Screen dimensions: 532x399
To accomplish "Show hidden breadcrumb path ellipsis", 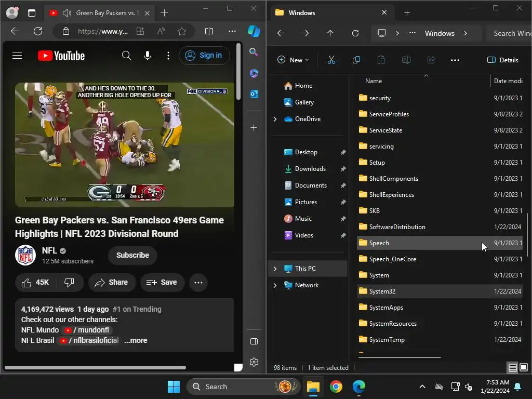I will point(412,33).
